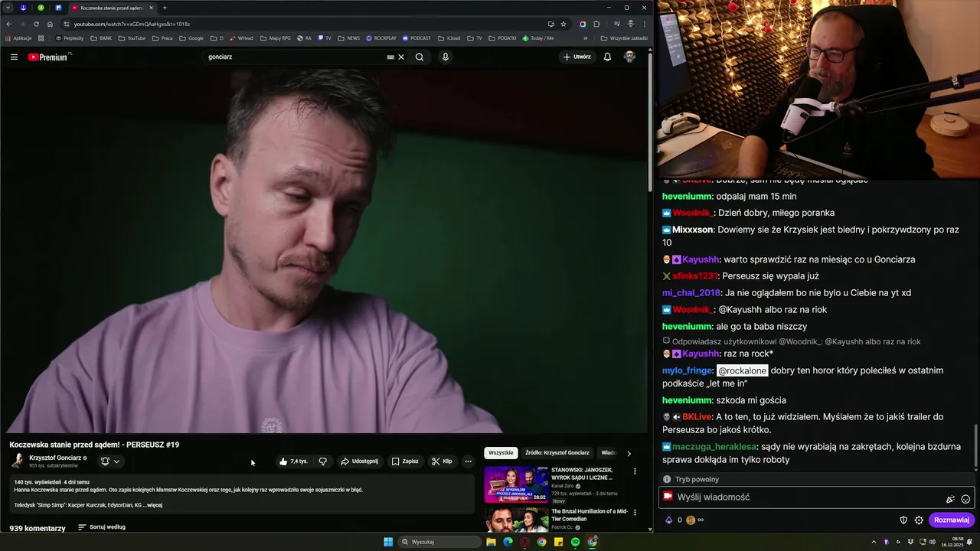Image resolution: width=980 pixels, height=551 pixels.
Task: Open the Utwórz create menu
Action: [x=577, y=57]
